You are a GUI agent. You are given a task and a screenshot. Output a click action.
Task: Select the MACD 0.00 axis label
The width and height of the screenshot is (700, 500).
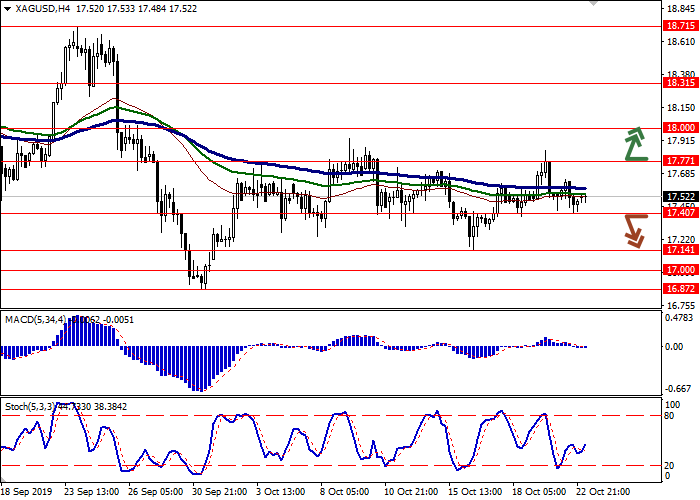point(675,347)
